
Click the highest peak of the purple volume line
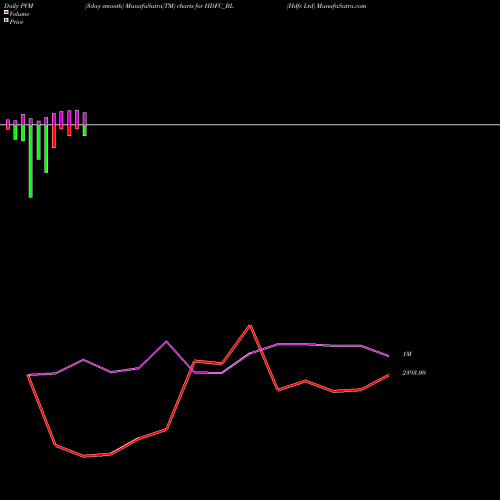(166, 341)
